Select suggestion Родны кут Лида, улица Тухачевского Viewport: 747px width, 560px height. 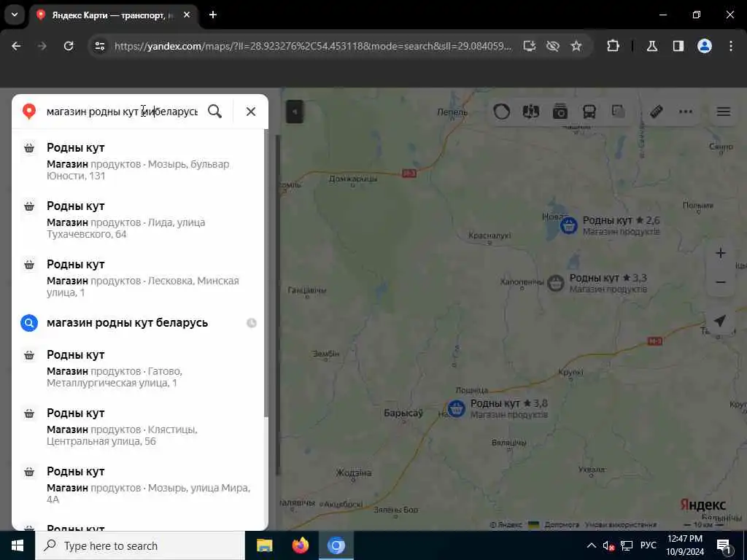tap(140, 219)
